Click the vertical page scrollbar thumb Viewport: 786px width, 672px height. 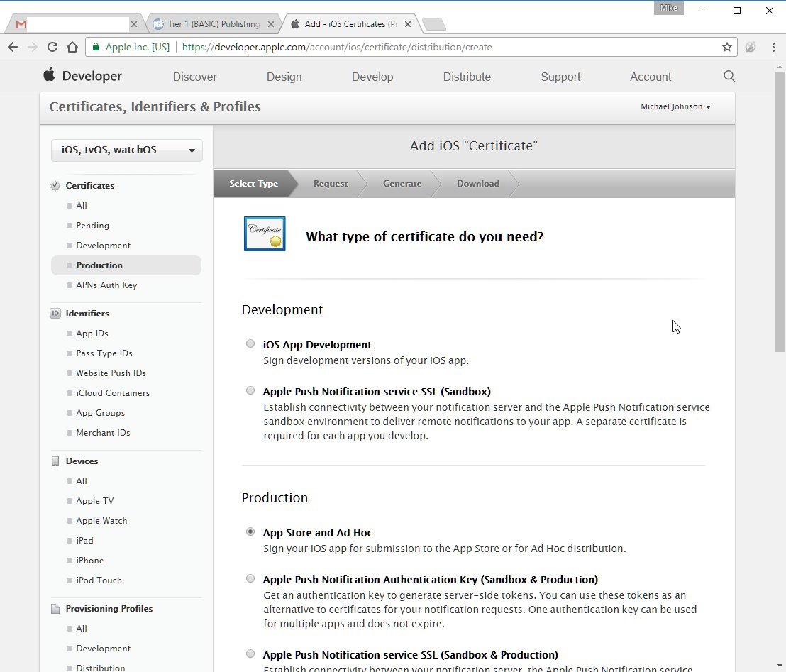tap(780, 211)
